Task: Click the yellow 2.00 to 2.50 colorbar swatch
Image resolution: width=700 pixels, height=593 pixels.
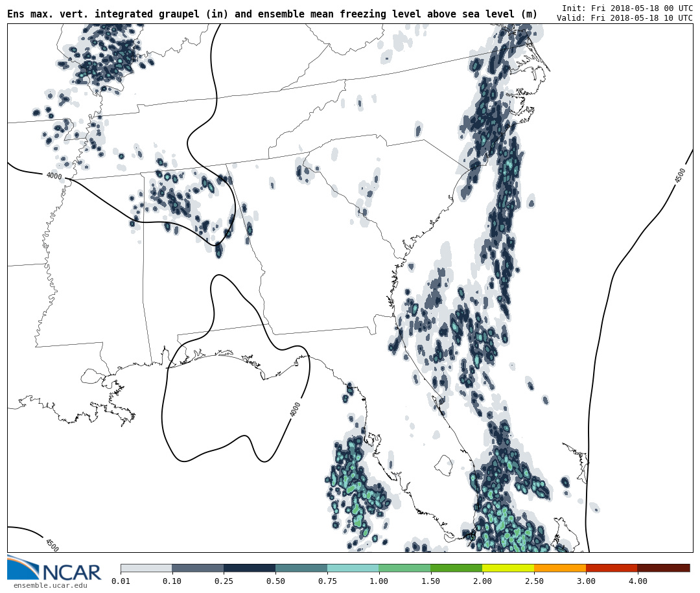Action: [x=507, y=568]
